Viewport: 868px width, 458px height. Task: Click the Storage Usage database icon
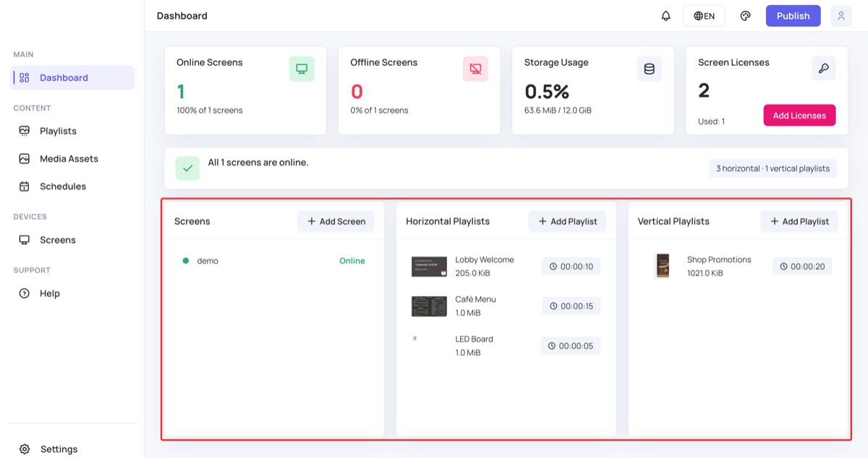(649, 69)
